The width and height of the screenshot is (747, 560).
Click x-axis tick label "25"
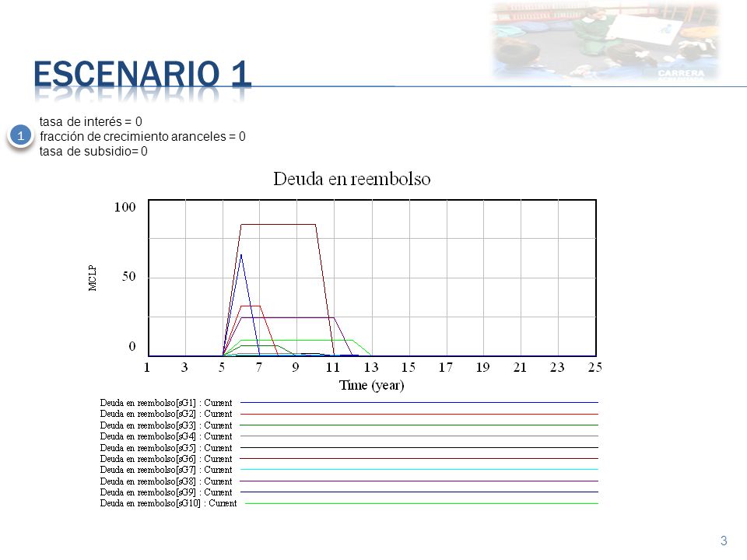pos(594,367)
